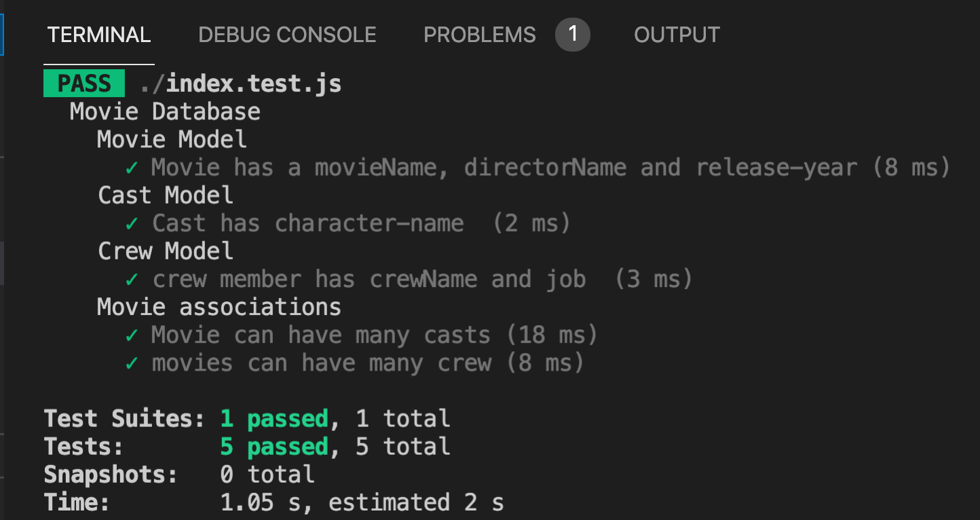The width and height of the screenshot is (980, 520).
Task: Open the OUTPUT tab
Action: click(x=676, y=35)
